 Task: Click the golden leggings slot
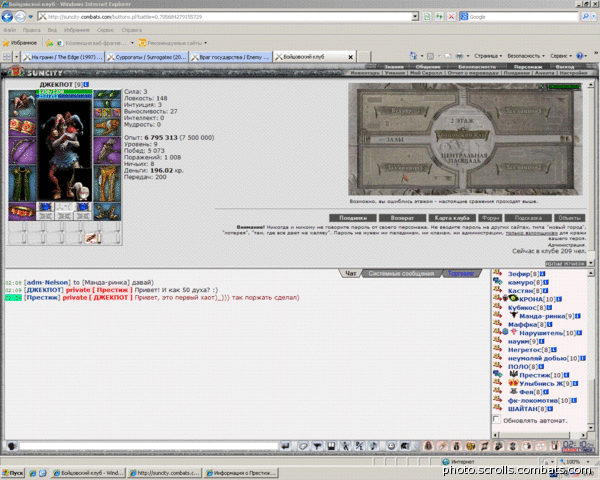pyautogui.click(x=107, y=183)
